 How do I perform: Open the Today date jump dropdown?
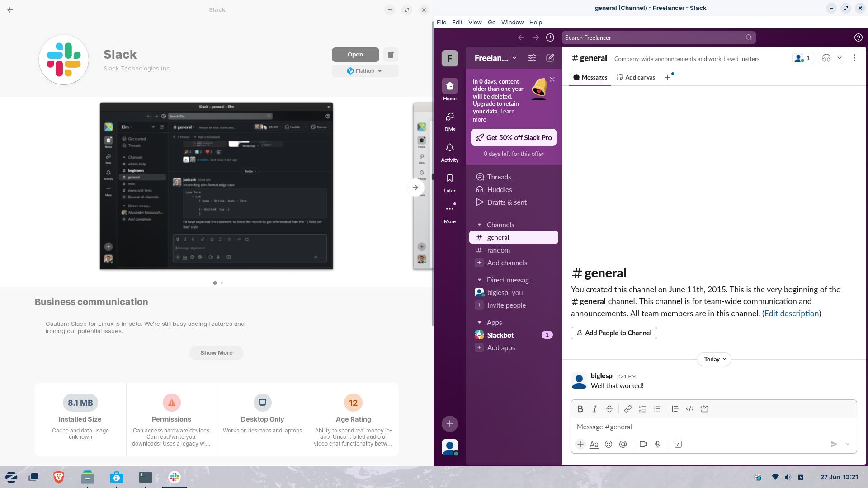point(714,359)
